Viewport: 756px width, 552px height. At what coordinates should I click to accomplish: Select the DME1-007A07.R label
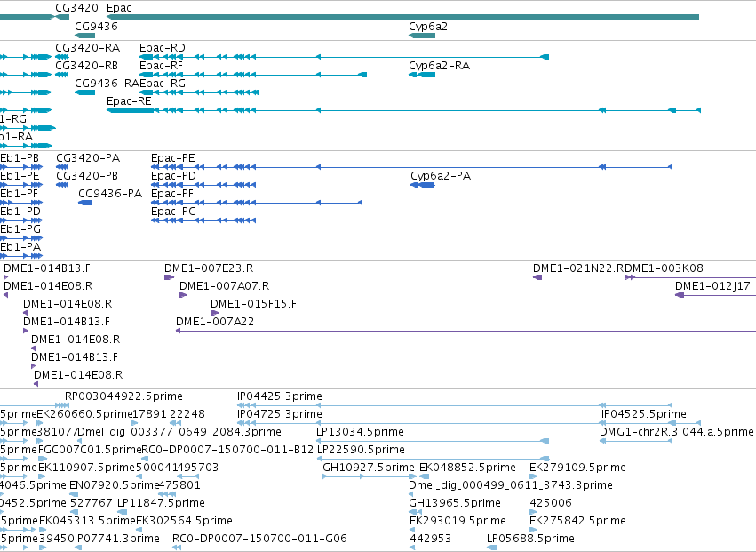224,286
